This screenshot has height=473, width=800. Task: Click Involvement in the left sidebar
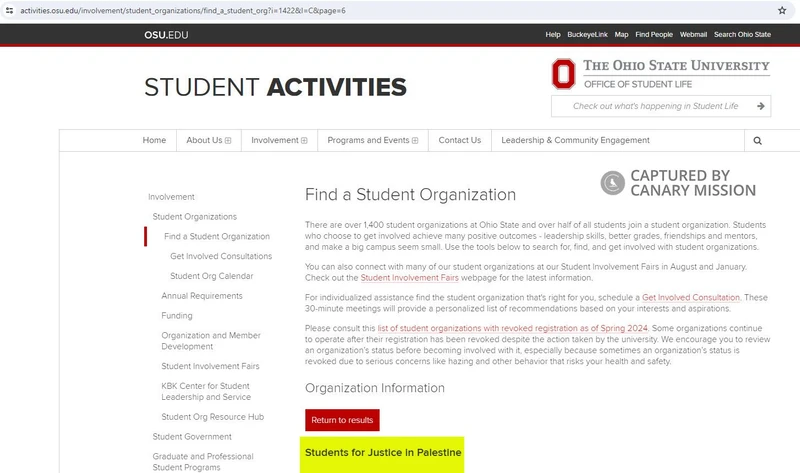click(171, 197)
